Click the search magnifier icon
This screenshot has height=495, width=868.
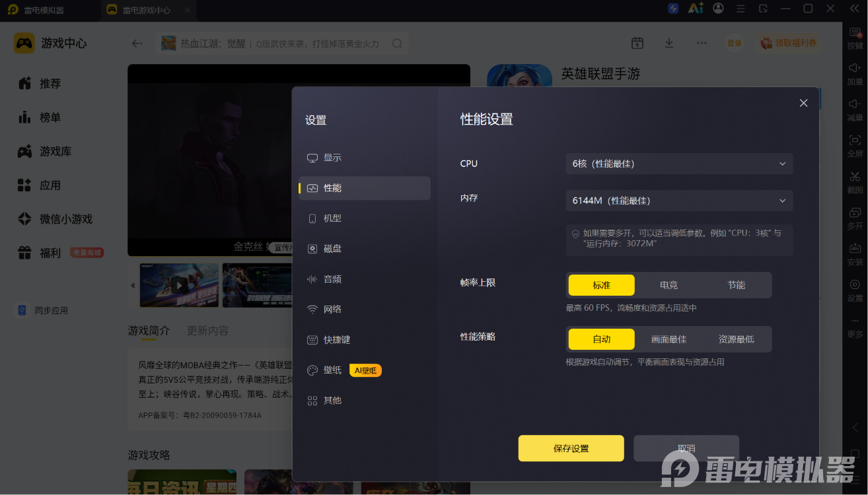coord(397,44)
